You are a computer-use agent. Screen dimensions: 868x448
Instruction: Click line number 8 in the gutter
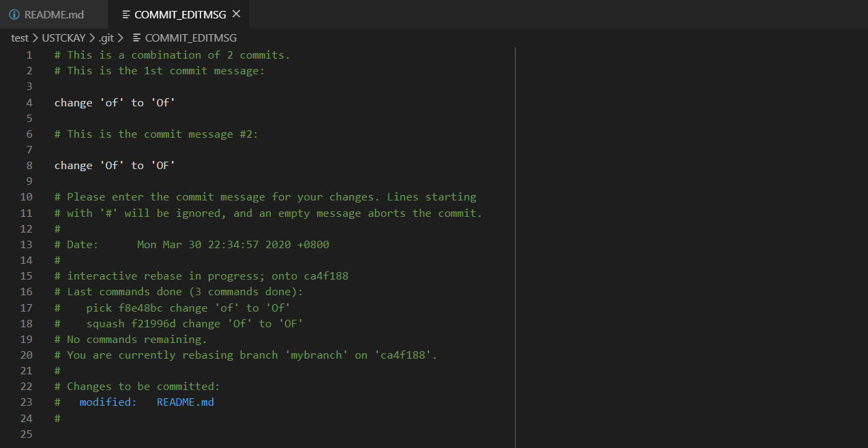pos(29,166)
